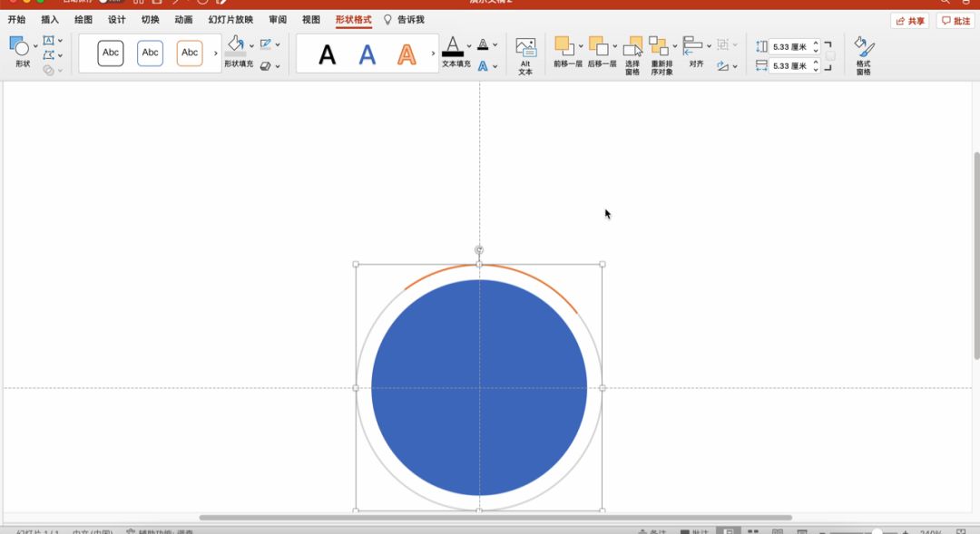Toggle the lock aspect ratio checkbox
This screenshot has width=980, height=534.
coord(830,56)
